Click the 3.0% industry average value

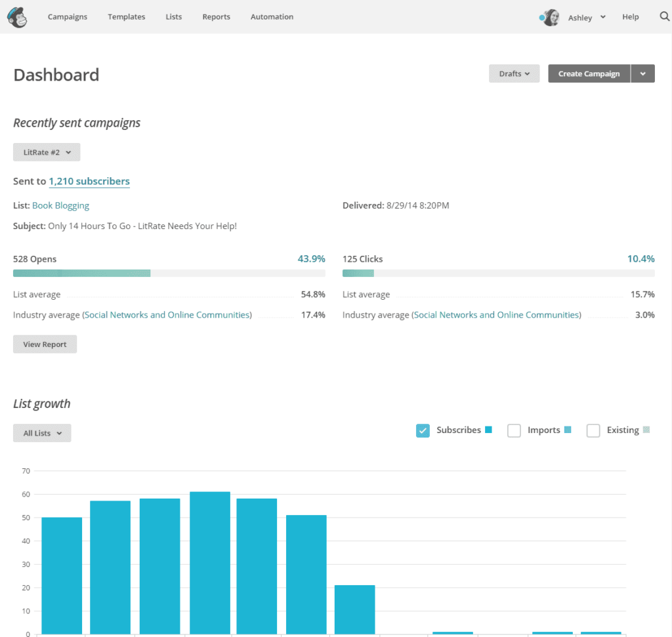[x=645, y=315]
